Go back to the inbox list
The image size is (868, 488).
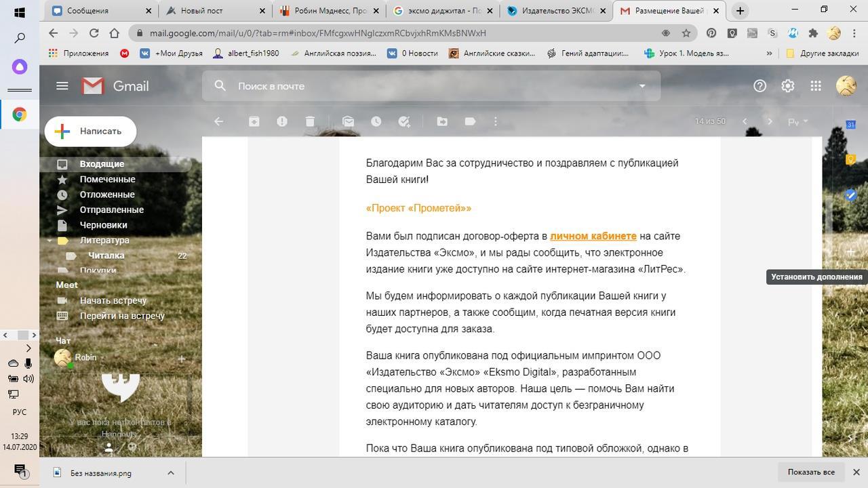point(218,121)
